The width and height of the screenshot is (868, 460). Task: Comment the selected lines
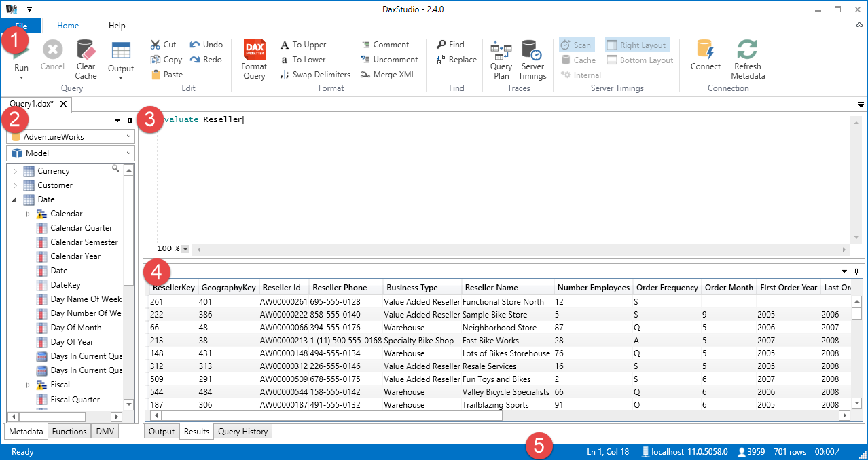click(385, 45)
